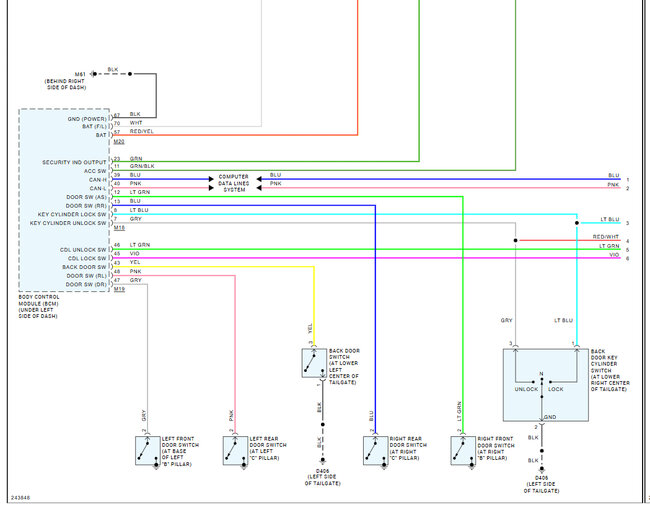Click the CAN-H pin label
The image size is (650, 510).
pyautogui.click(x=98, y=180)
